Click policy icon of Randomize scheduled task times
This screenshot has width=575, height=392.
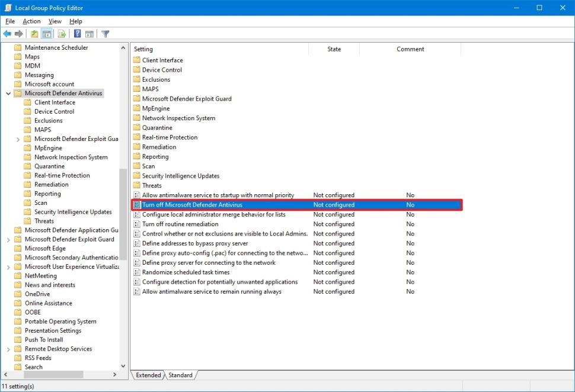point(137,272)
